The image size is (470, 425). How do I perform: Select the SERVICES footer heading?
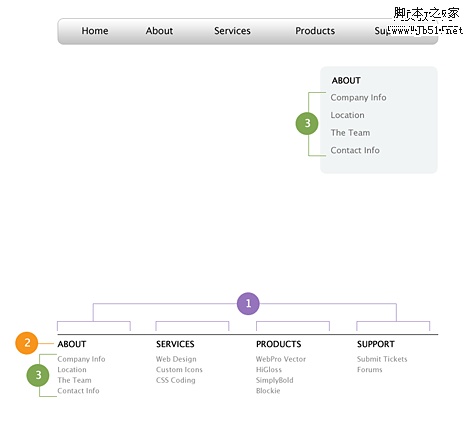[x=175, y=344]
